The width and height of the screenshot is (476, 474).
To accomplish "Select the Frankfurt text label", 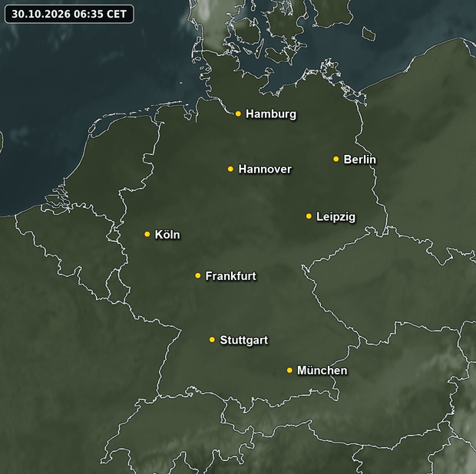I will click(231, 276).
